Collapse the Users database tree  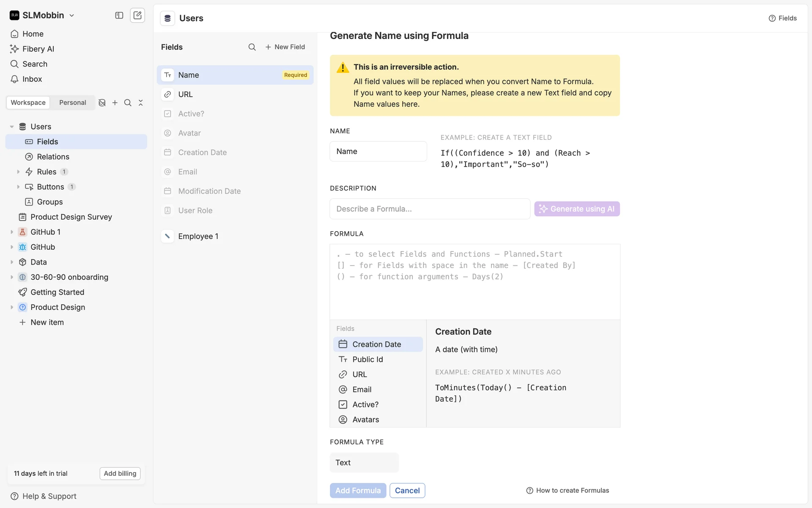[x=12, y=127]
